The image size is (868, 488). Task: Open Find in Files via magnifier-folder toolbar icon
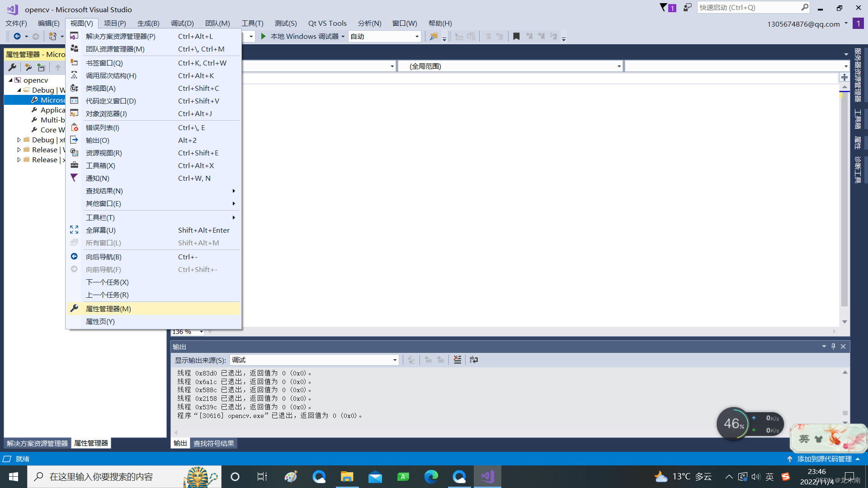coord(434,36)
